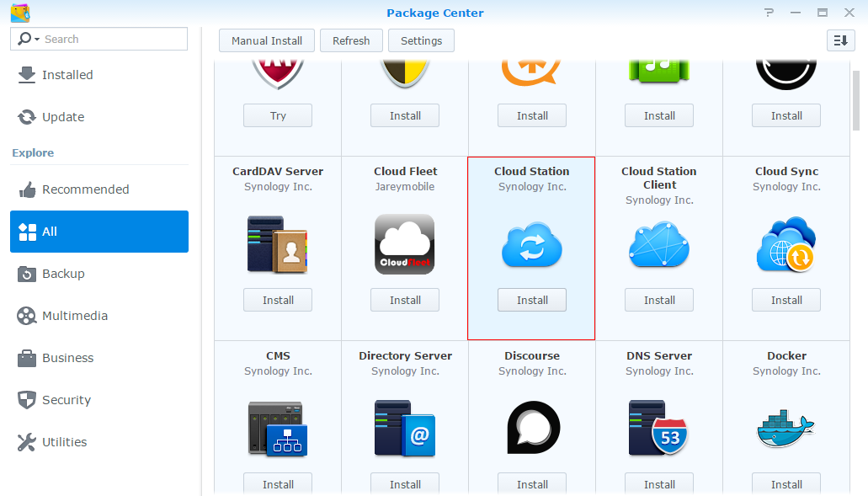This screenshot has height=496, width=868.
Task: Click the Cloud Station package icon
Action: coord(532,246)
